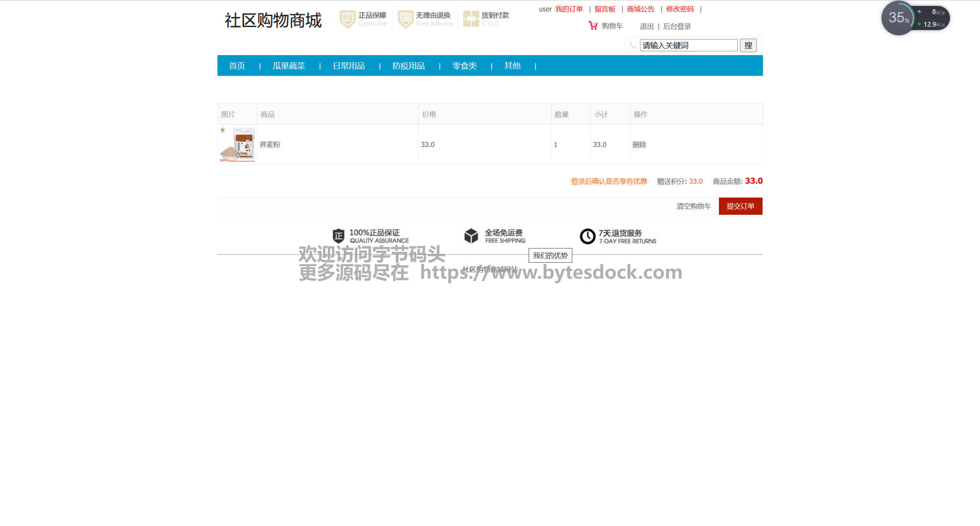Click the 荞麦粉 product thumbnail
980x526 pixels.
[x=237, y=144]
